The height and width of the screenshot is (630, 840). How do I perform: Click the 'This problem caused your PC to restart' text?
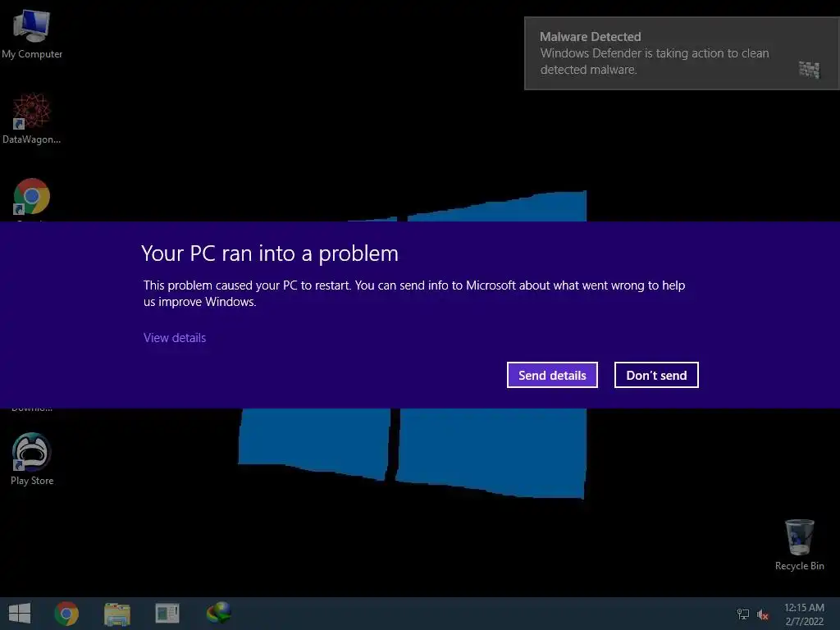point(414,293)
